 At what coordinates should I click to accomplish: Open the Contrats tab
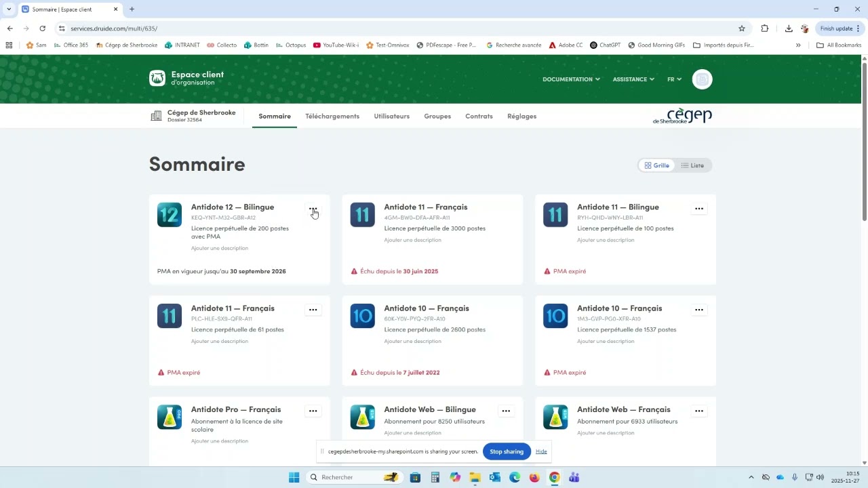coord(479,116)
